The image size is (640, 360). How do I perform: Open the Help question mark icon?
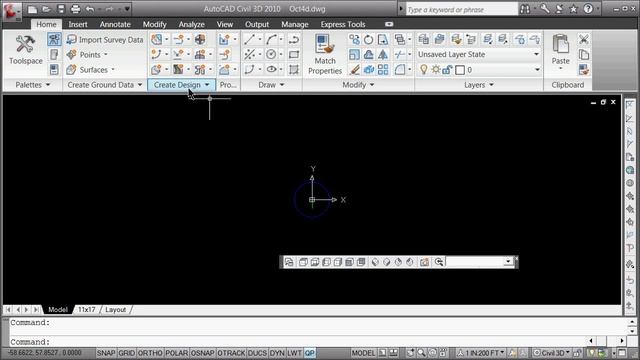click(x=588, y=9)
